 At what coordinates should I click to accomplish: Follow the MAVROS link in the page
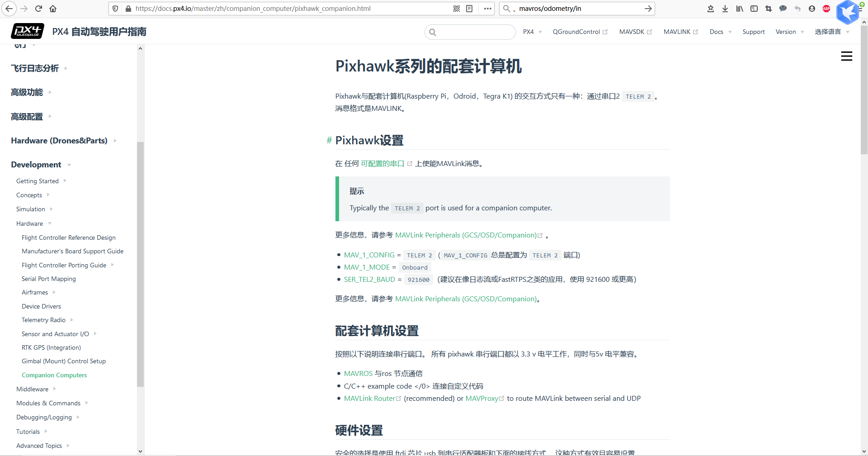[358, 373]
